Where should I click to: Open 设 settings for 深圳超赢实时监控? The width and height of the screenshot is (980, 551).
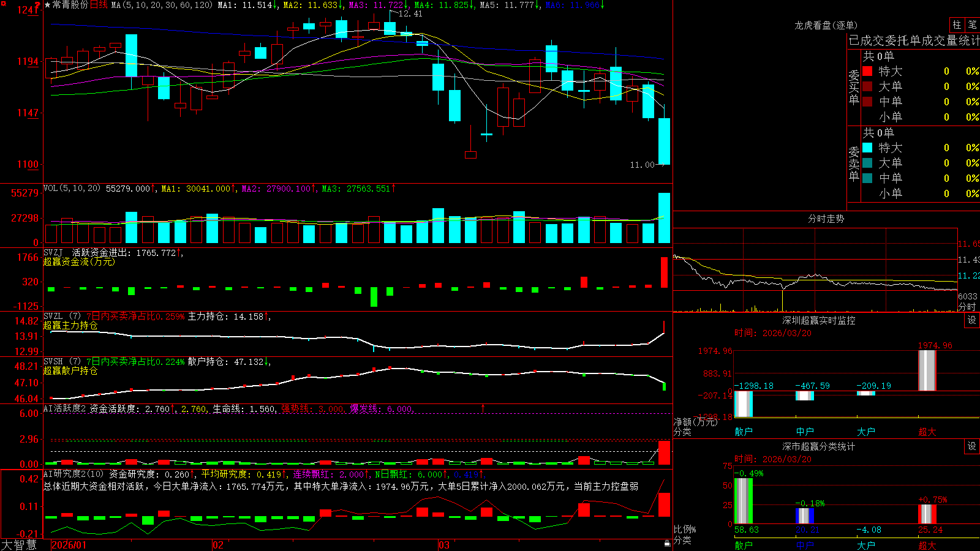pyautogui.click(x=972, y=320)
